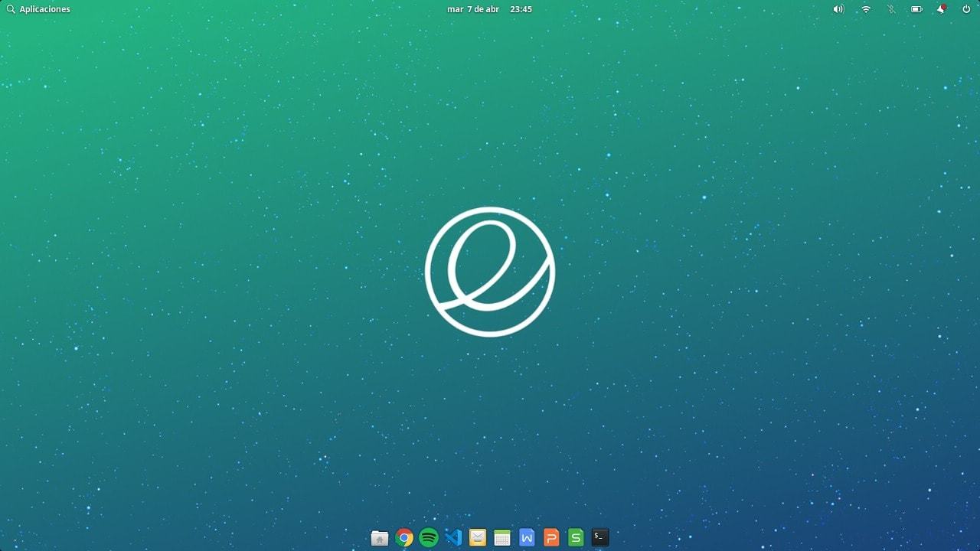Open the Mail application
The height and width of the screenshot is (551, 980).
pos(477,537)
